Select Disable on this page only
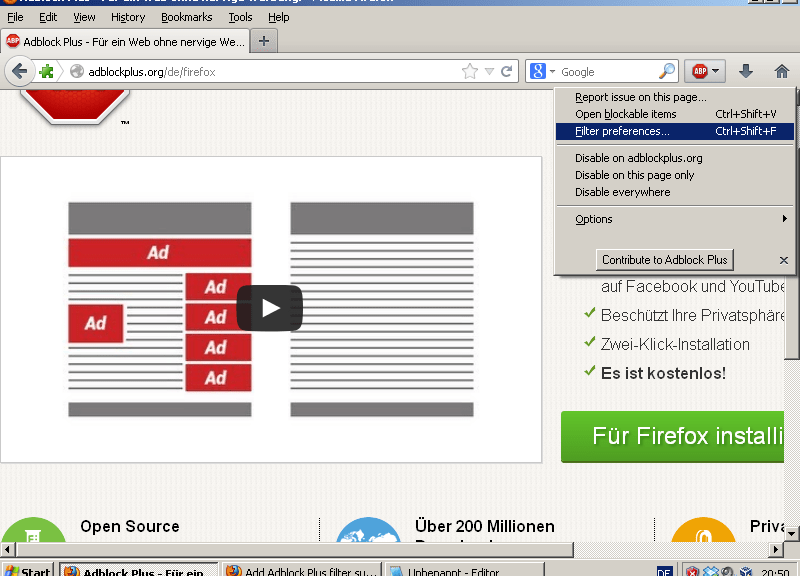800x576 pixels. (674, 175)
